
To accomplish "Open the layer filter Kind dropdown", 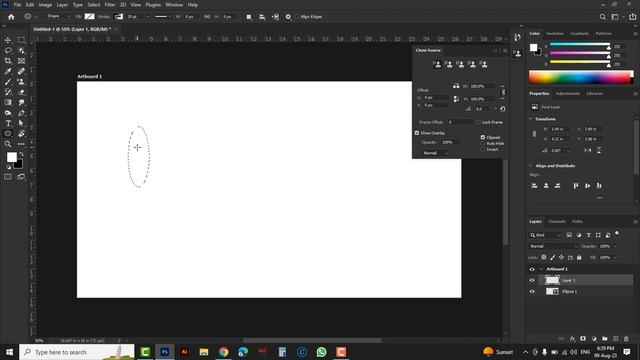I will [545, 235].
